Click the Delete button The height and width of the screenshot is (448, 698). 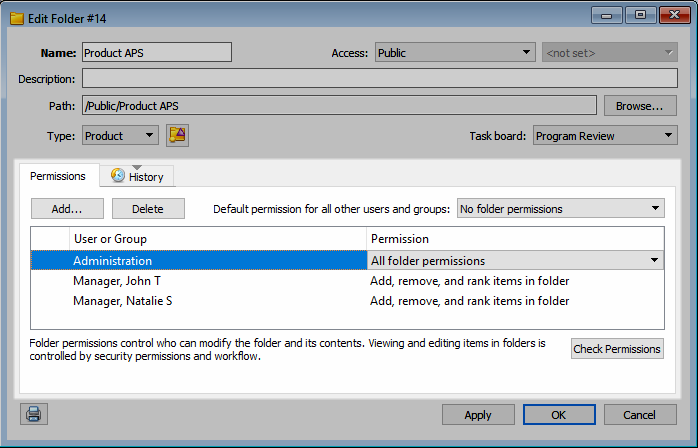148,208
